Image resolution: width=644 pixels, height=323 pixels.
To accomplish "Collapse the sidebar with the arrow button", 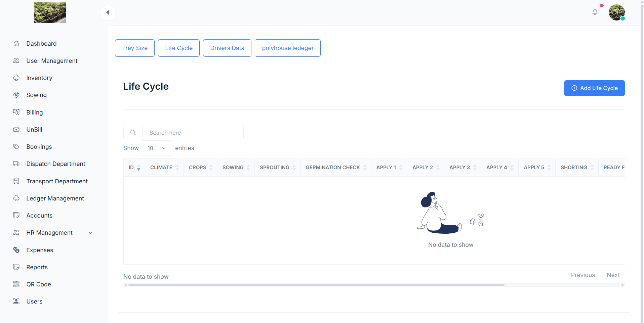I will 108,13.
